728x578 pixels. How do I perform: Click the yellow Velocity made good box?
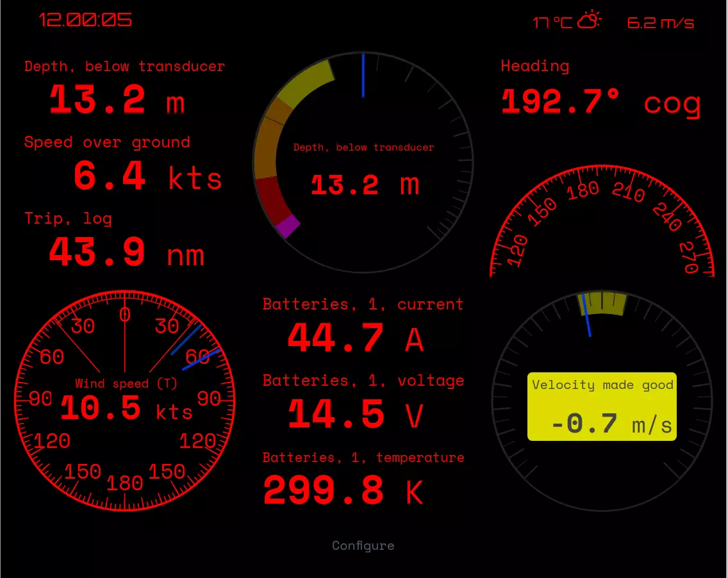pos(602,406)
